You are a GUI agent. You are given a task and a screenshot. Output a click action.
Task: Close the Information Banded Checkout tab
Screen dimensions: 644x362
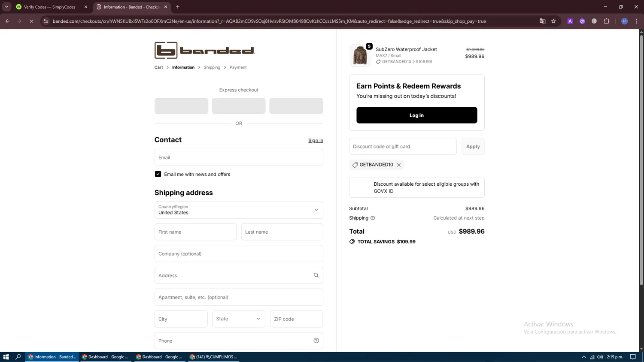(x=166, y=7)
